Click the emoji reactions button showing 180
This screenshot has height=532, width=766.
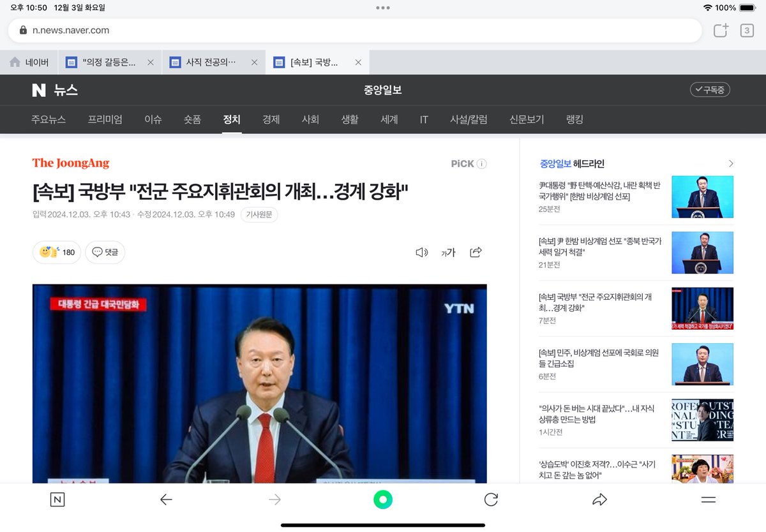point(57,252)
